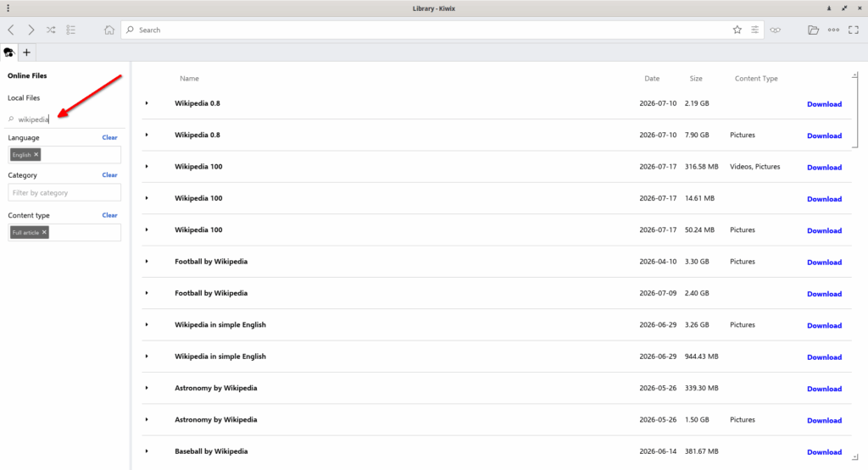Expand the 3.30 GB Football by Wikipedia row

147,261
